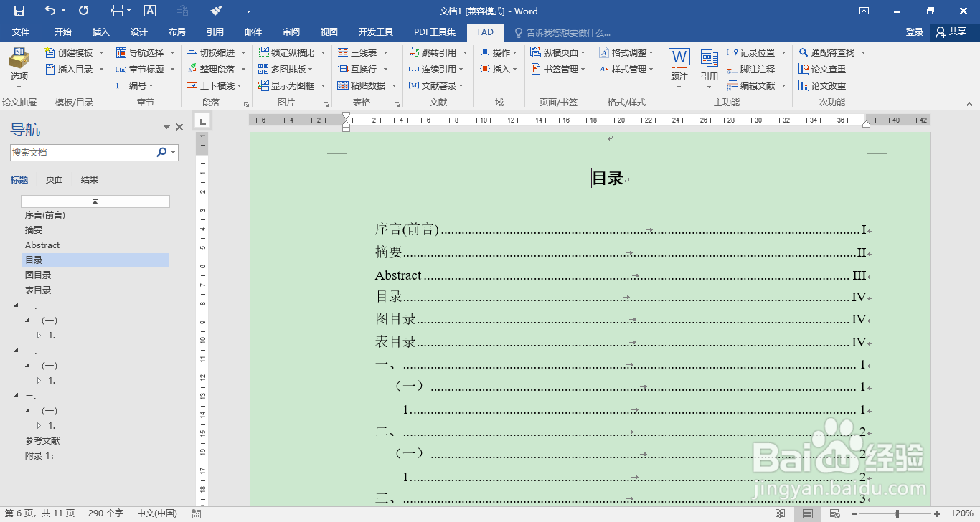The width and height of the screenshot is (980, 522).
Task: Switch to web layout view in status bar
Action: pyautogui.click(x=834, y=513)
